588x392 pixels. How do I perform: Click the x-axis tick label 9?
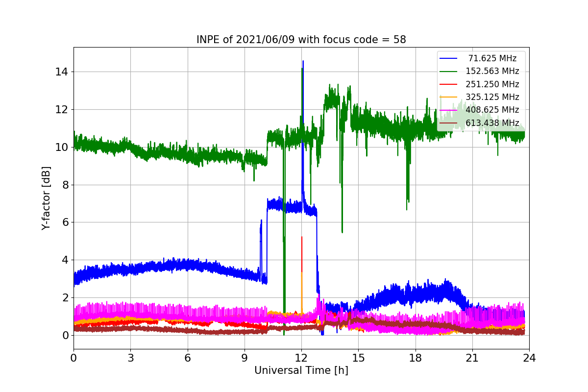click(x=245, y=358)
